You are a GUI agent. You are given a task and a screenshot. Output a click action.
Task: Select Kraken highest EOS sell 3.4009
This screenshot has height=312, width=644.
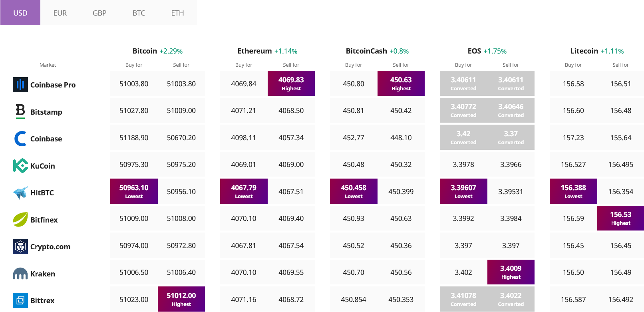pos(511,272)
